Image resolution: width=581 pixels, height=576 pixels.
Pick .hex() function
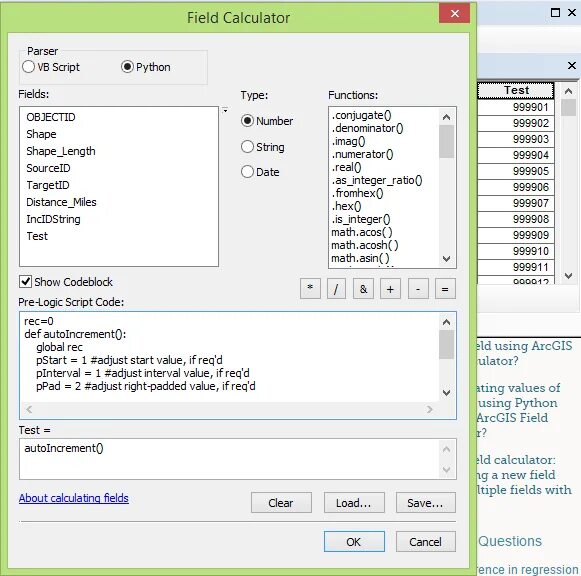[346, 206]
